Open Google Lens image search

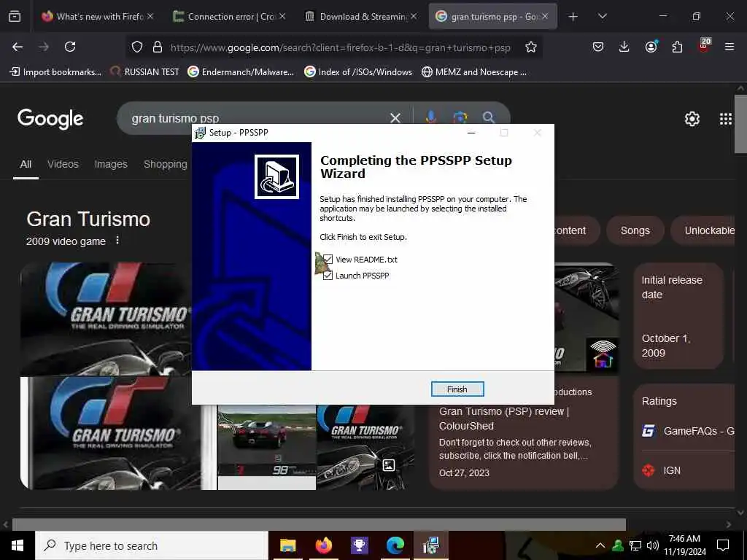click(460, 117)
